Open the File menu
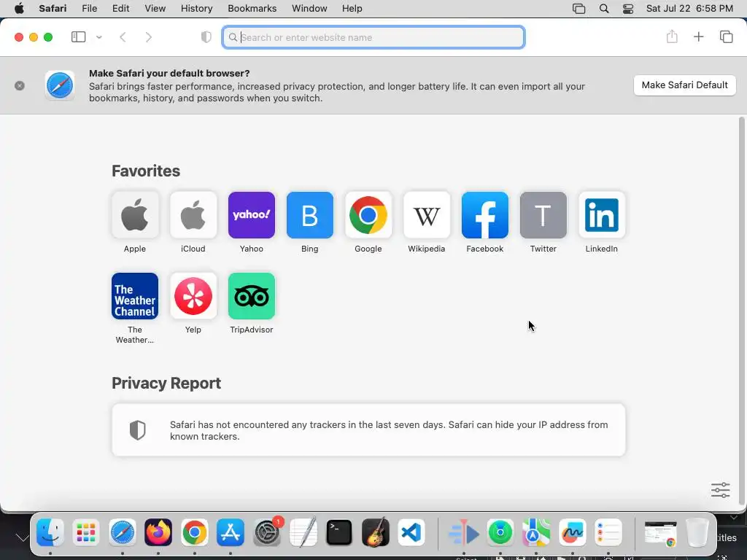This screenshot has width=747, height=560. tap(90, 9)
